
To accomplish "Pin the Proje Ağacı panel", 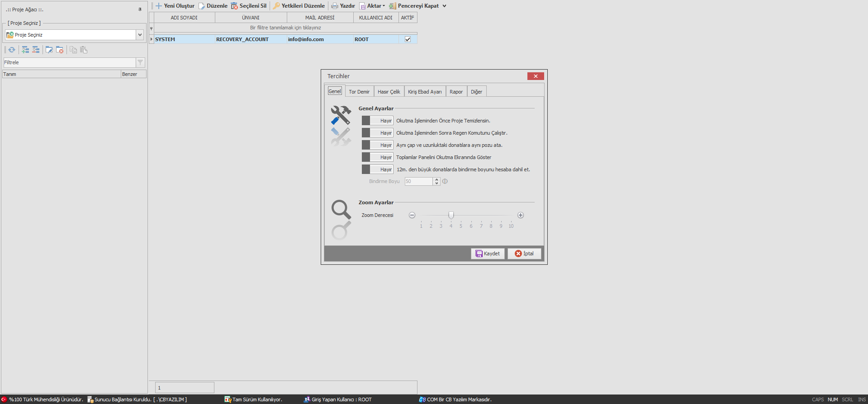I will point(140,9).
